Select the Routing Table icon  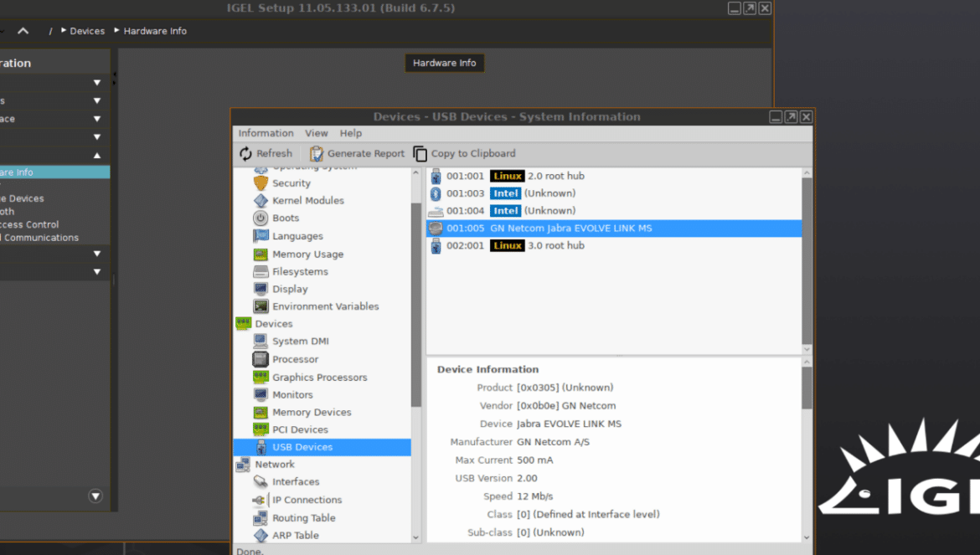coord(260,518)
